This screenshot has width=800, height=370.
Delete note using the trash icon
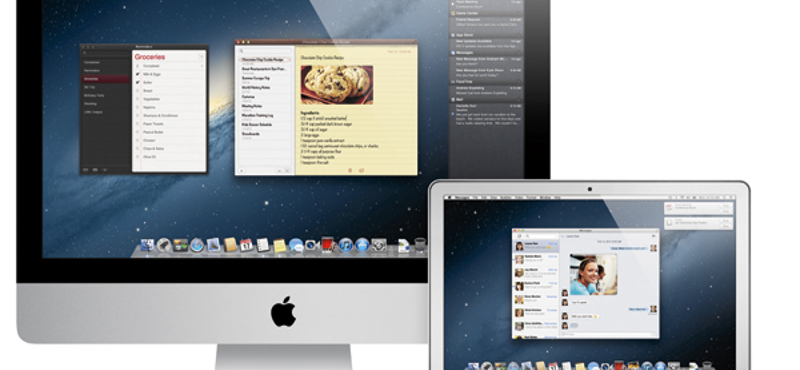tap(350, 170)
